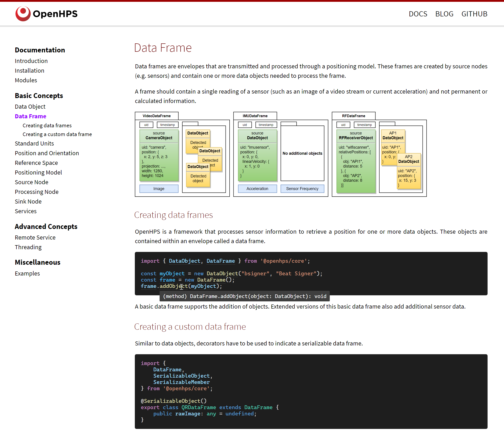Screen dimensions: 504x437
Task: Open Remote Service page
Action: pos(35,238)
